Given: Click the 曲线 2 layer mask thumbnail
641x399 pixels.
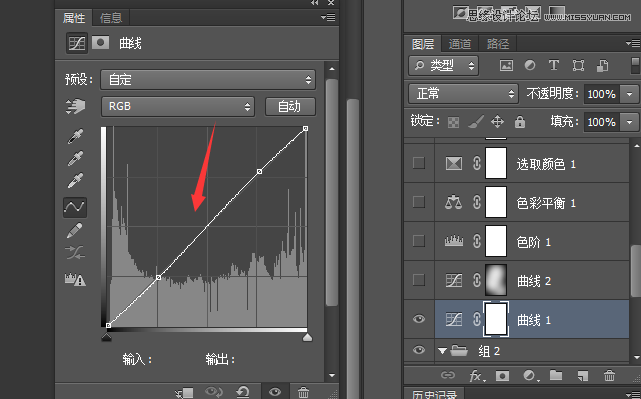Looking at the screenshot, I should click(x=496, y=280).
